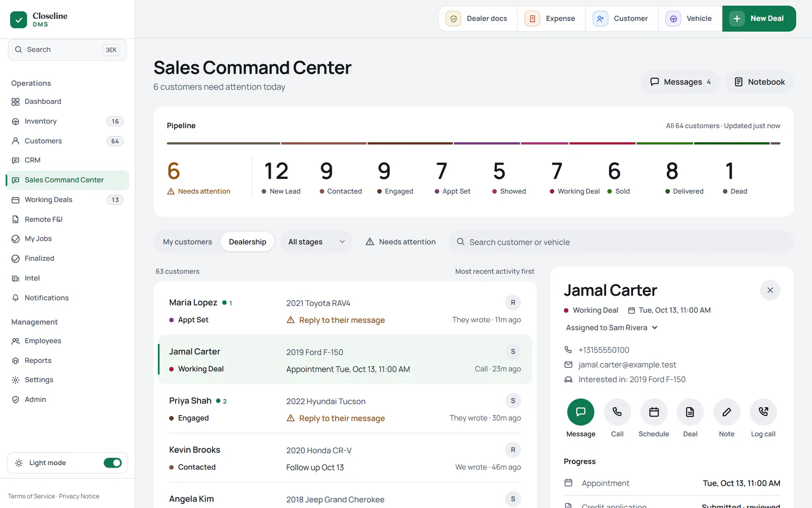Select Priya Shah customer row
Image resolution: width=812 pixels, height=508 pixels.
coord(345,409)
